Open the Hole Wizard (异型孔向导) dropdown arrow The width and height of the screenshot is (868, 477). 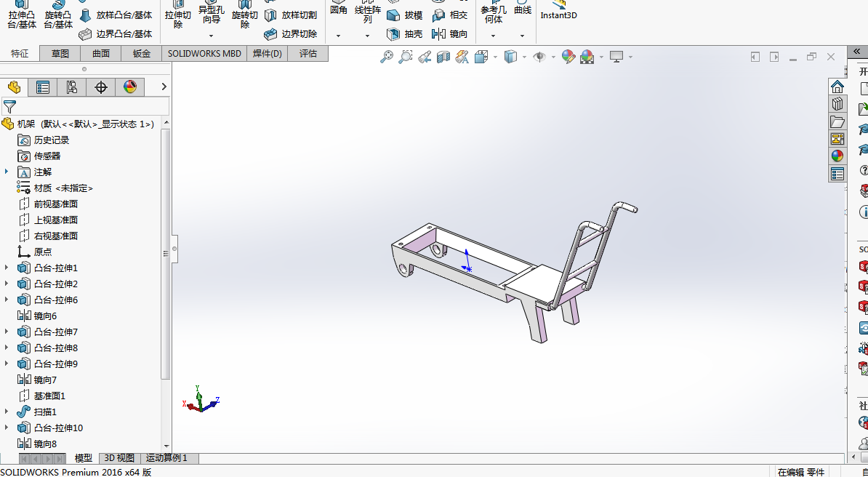(211, 36)
